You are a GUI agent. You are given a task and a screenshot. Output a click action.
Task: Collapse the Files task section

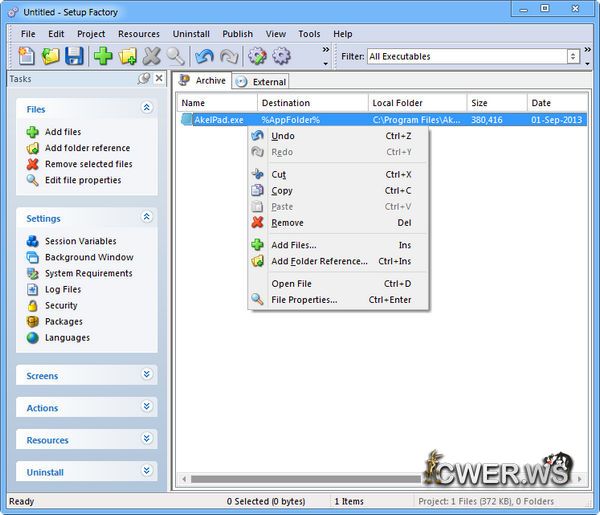(x=147, y=108)
